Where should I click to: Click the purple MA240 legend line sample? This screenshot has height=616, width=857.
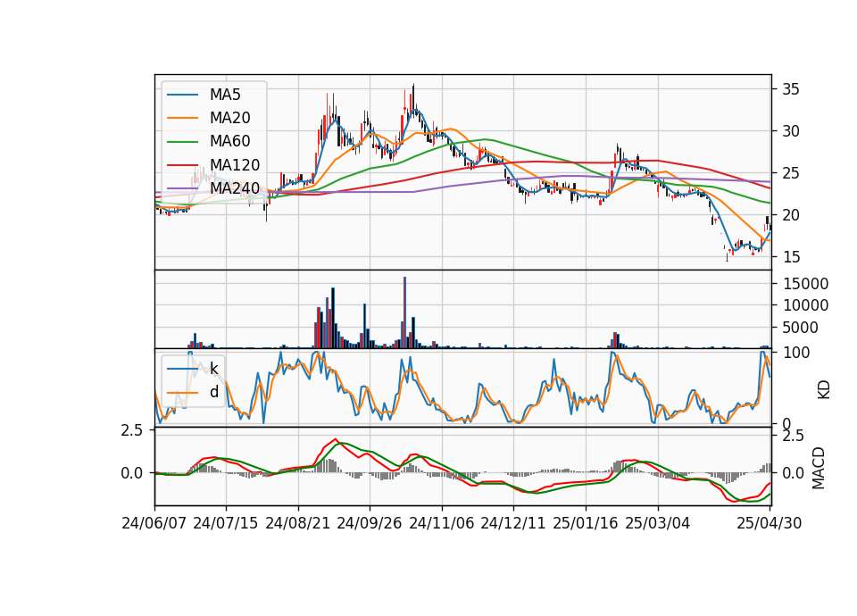182,188
